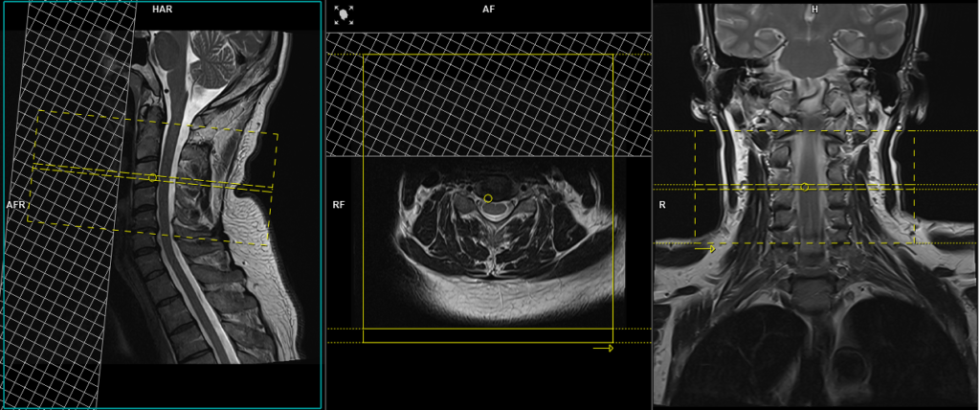This screenshot has width=980, height=410.
Task: Click the HAR orientation label
Action: click(x=163, y=10)
